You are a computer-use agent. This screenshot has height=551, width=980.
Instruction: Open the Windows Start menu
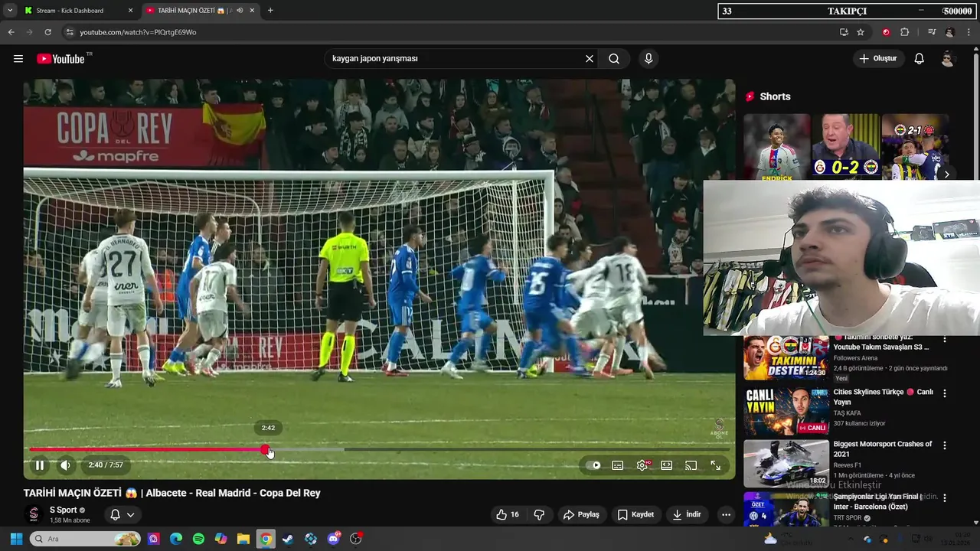[16, 540]
